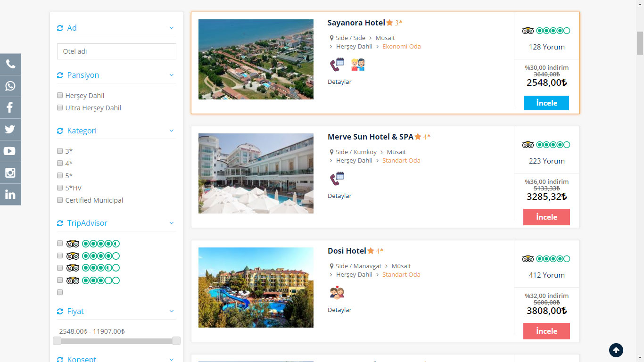Click the TripAdvisor filter refresh icon
This screenshot has height=362, width=644.
coord(60,223)
